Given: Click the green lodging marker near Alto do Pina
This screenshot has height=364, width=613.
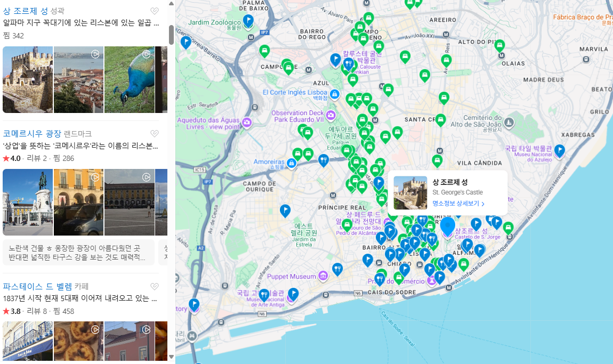Looking at the screenshot, I should coord(499,46).
